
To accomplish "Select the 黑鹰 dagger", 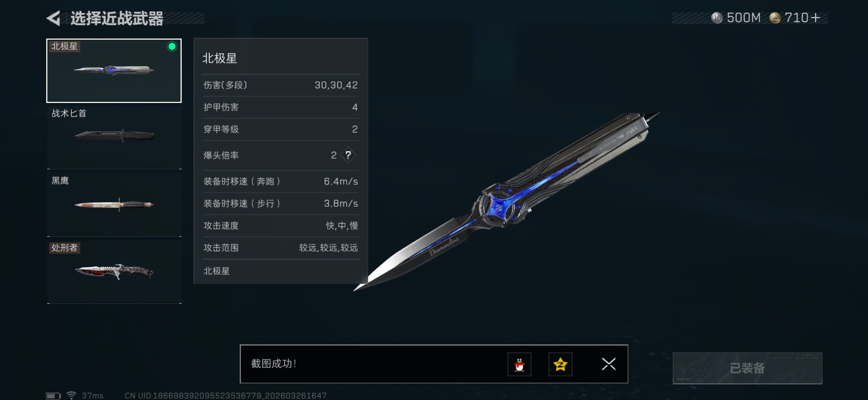I will pos(114,204).
